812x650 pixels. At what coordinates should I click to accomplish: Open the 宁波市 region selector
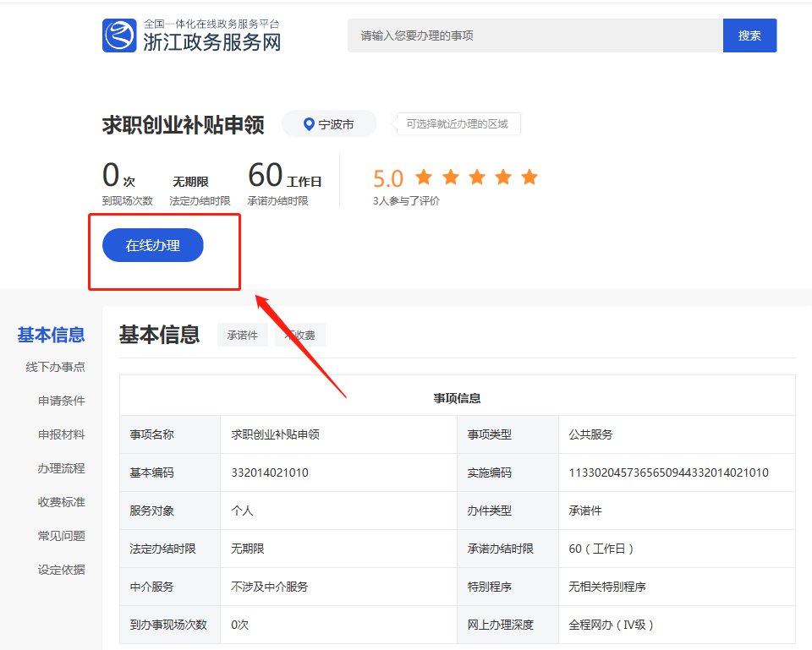pyautogui.click(x=329, y=124)
